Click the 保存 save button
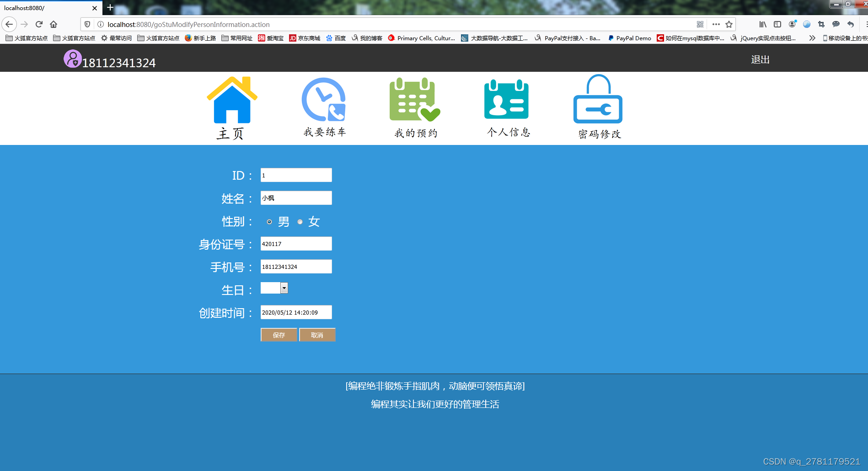 pos(279,335)
